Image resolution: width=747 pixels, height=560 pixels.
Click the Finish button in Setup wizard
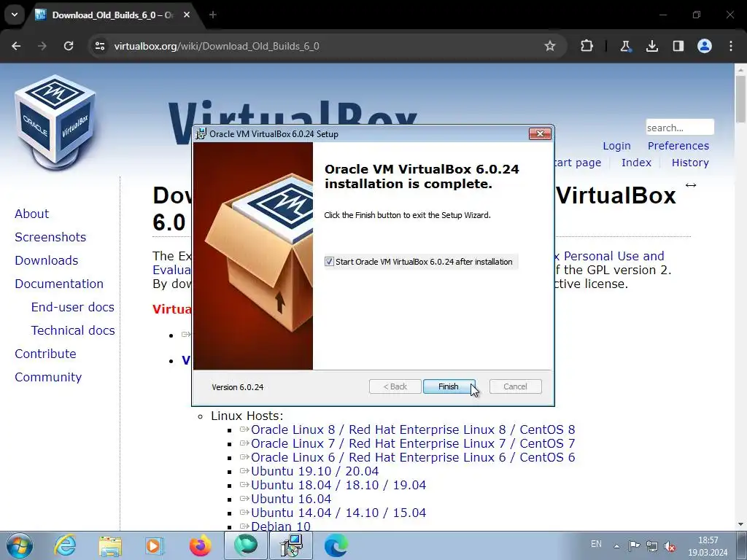pyautogui.click(x=449, y=386)
